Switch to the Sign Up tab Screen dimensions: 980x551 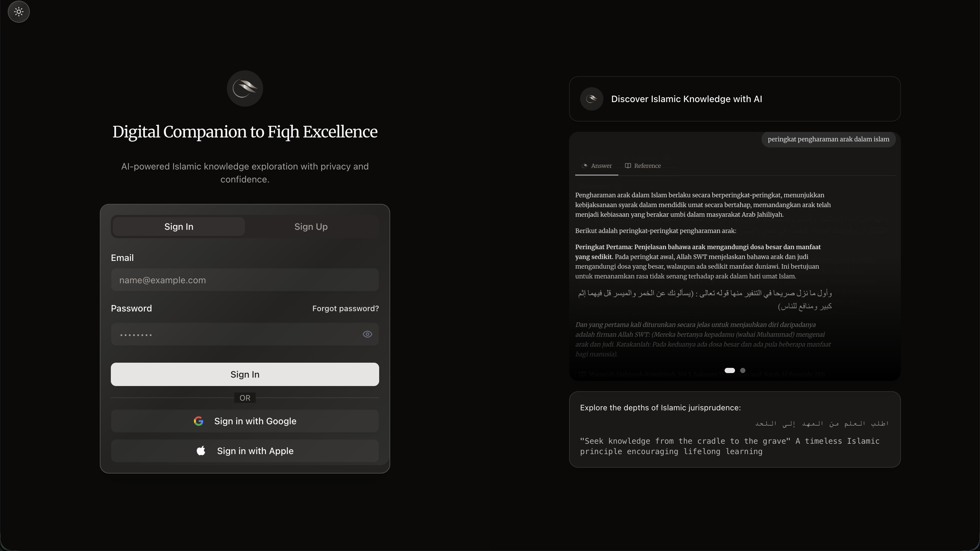pos(311,227)
